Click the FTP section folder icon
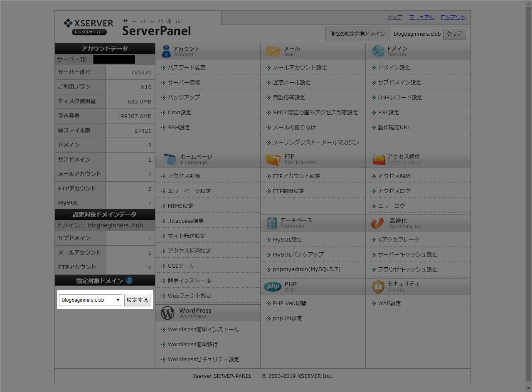 pyautogui.click(x=273, y=159)
